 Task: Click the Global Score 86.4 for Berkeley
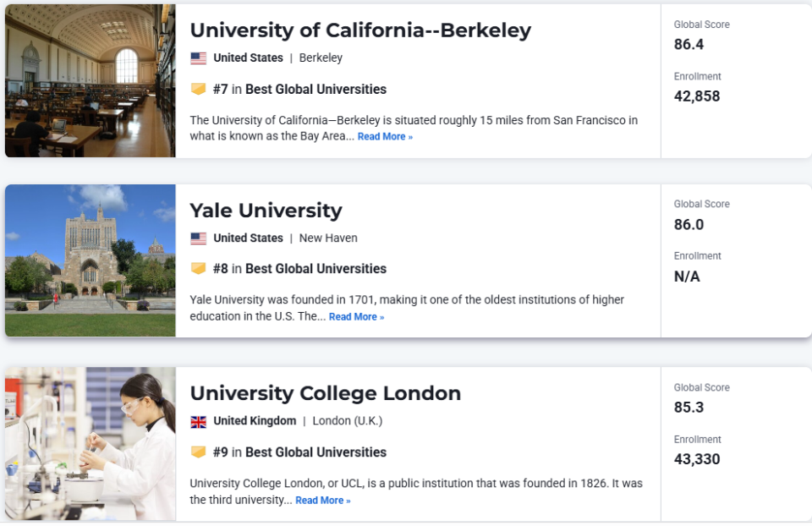689,45
